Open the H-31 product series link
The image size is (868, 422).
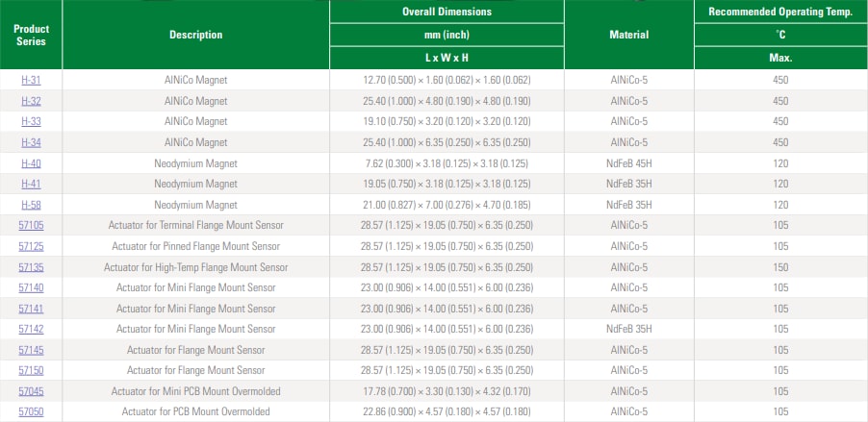(31, 80)
